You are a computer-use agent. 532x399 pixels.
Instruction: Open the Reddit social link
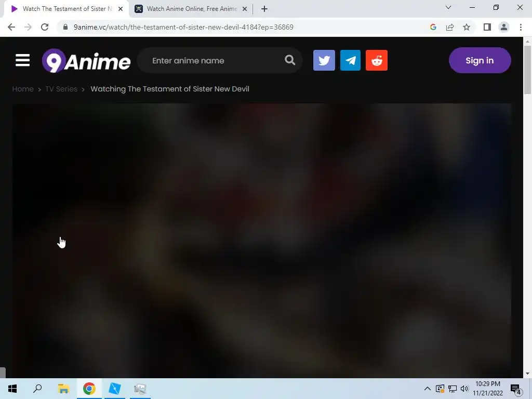pos(377,60)
